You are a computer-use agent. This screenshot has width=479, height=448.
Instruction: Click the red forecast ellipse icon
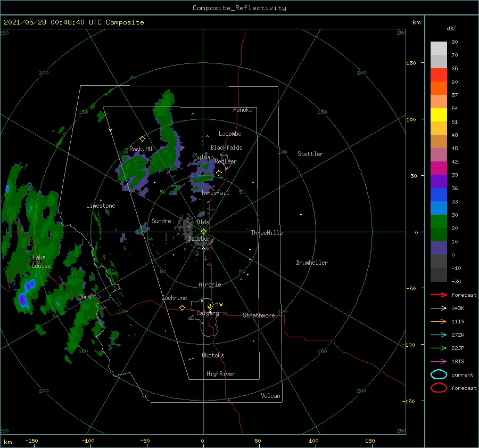click(x=439, y=388)
